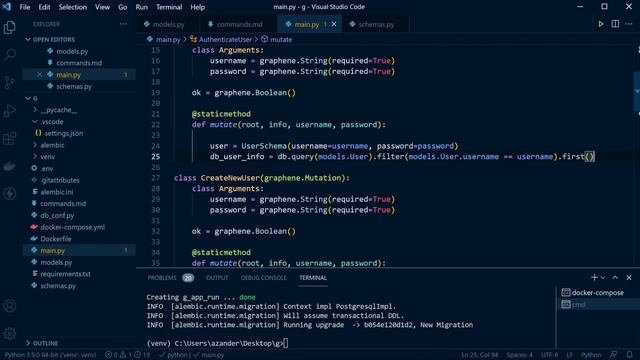Open db_conf.py in the explorer
Image resolution: width=640 pixels, height=360 pixels.
[x=57, y=215]
